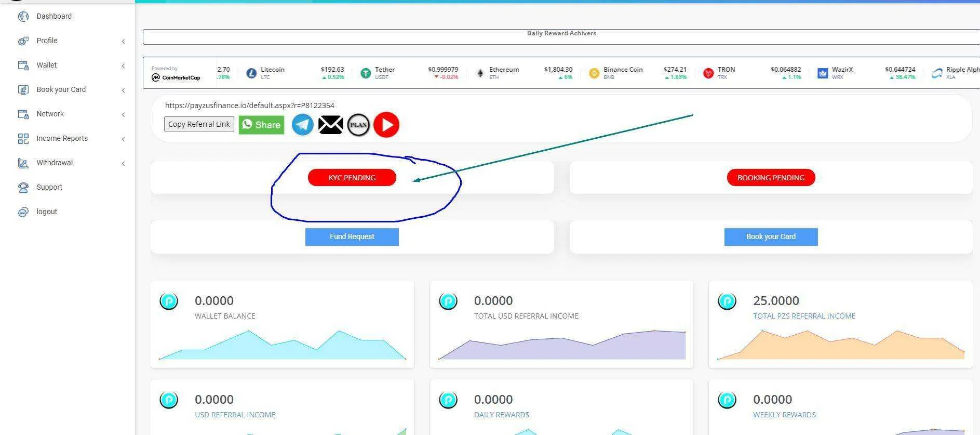Click the Book your Card sidebar icon
Viewport: 980px width, 435px height.
(x=23, y=90)
